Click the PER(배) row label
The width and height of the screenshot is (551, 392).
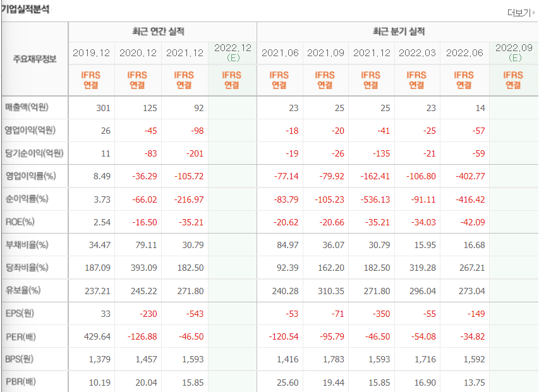[21, 337]
